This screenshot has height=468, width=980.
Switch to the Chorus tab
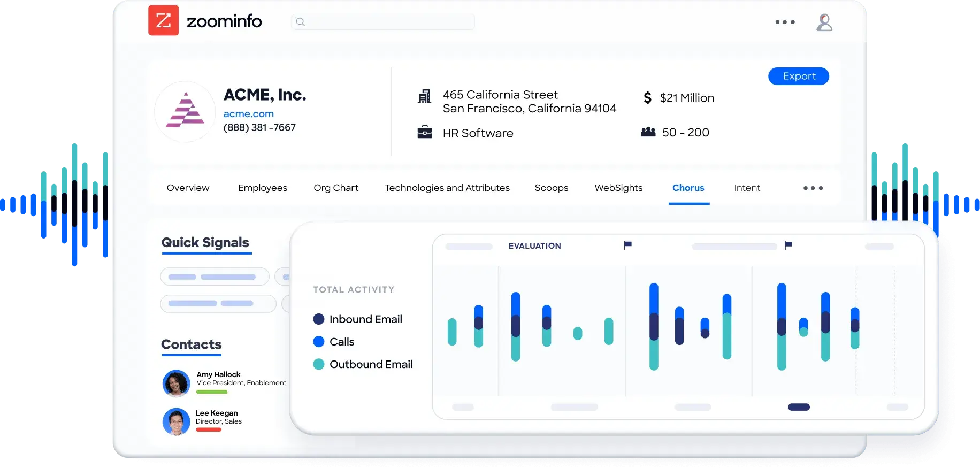[x=688, y=188]
